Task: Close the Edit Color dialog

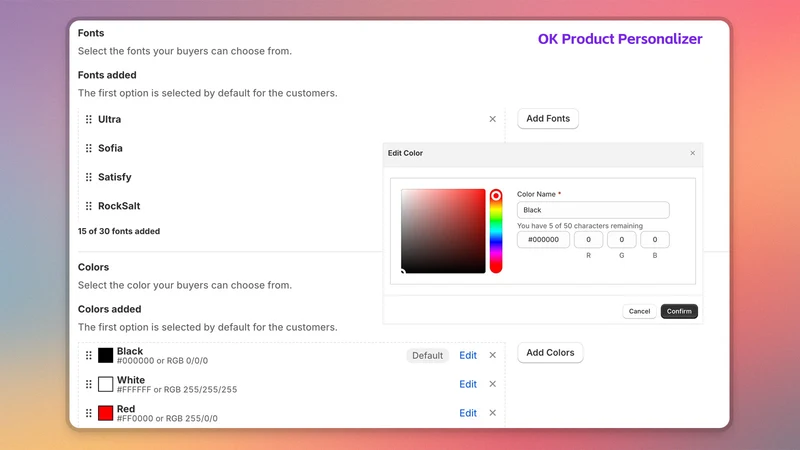Action: coord(692,153)
